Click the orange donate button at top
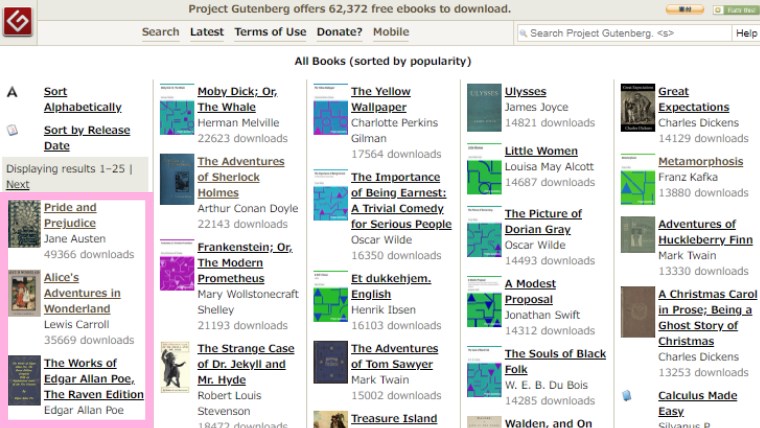 coord(684,9)
